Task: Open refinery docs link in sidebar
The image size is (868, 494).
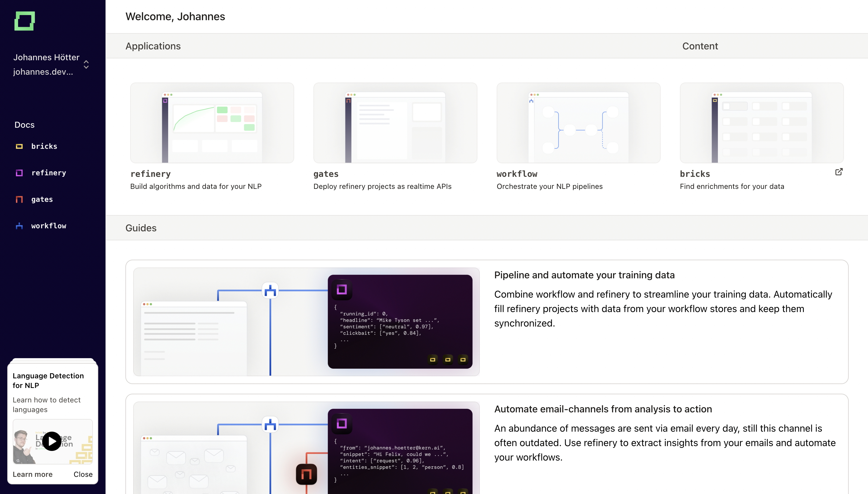Action: tap(49, 173)
